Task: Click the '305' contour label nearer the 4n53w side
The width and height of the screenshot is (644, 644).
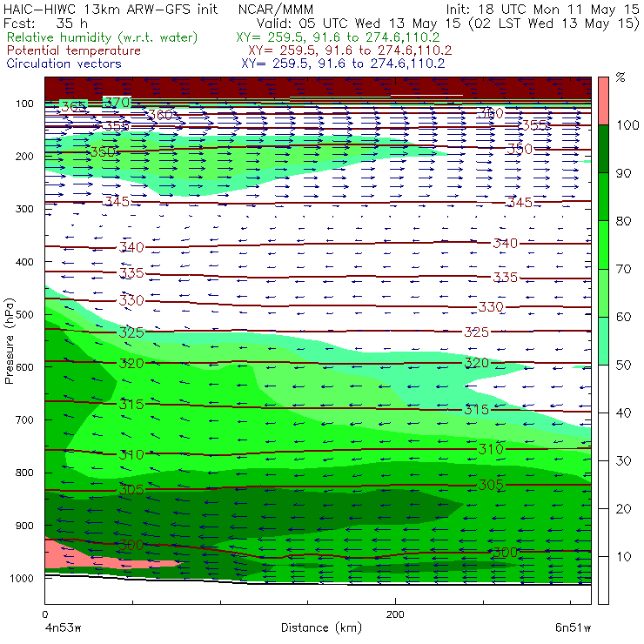Action: [131, 490]
